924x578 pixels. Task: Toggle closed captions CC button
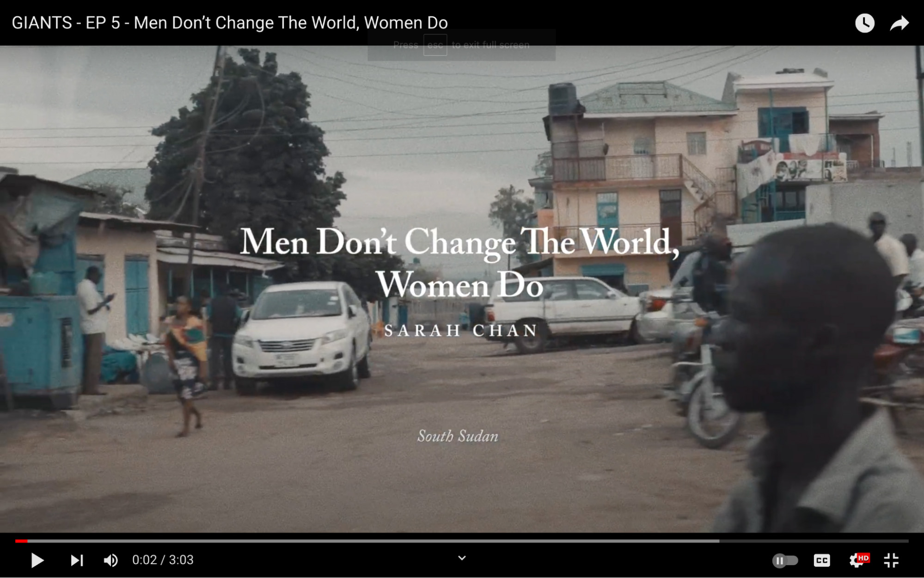click(822, 560)
